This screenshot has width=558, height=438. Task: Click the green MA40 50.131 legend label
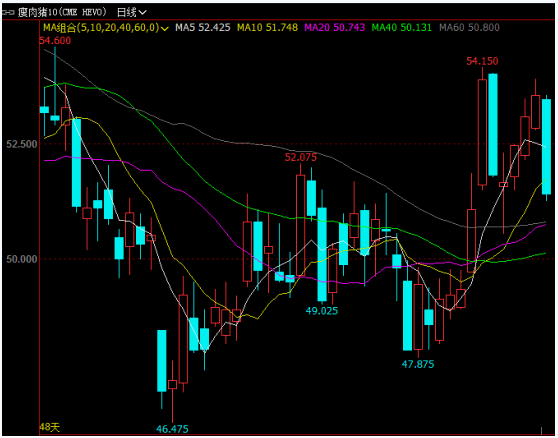(401, 27)
